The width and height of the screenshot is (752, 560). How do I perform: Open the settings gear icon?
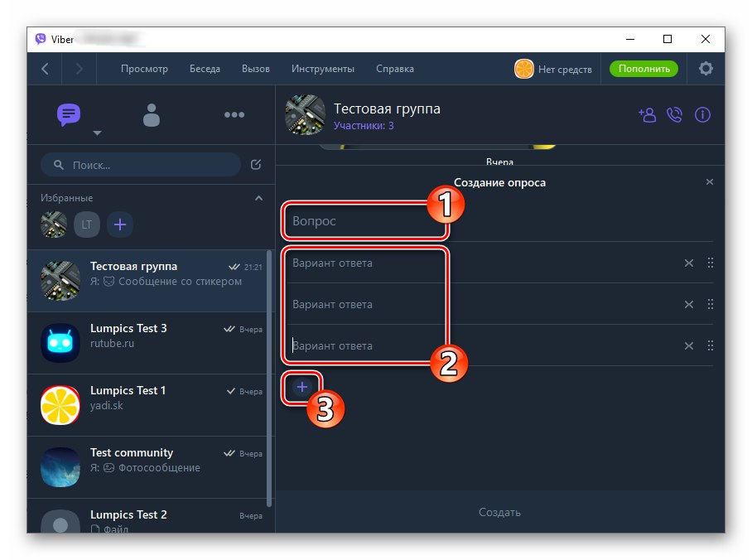pos(706,69)
